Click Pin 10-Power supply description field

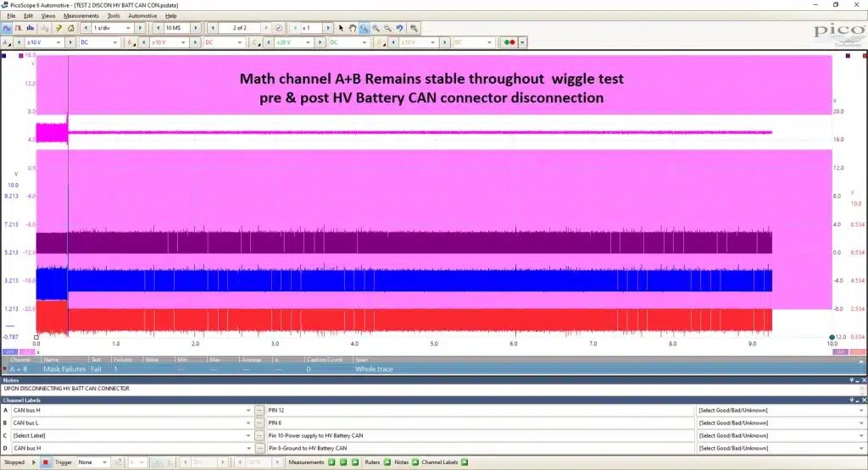[x=480, y=436]
